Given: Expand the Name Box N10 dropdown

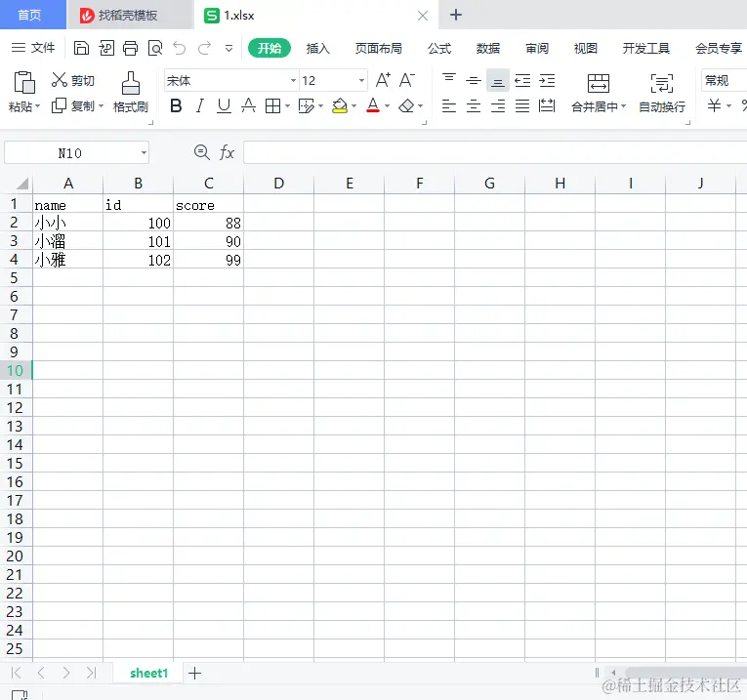Looking at the screenshot, I should pyautogui.click(x=144, y=153).
